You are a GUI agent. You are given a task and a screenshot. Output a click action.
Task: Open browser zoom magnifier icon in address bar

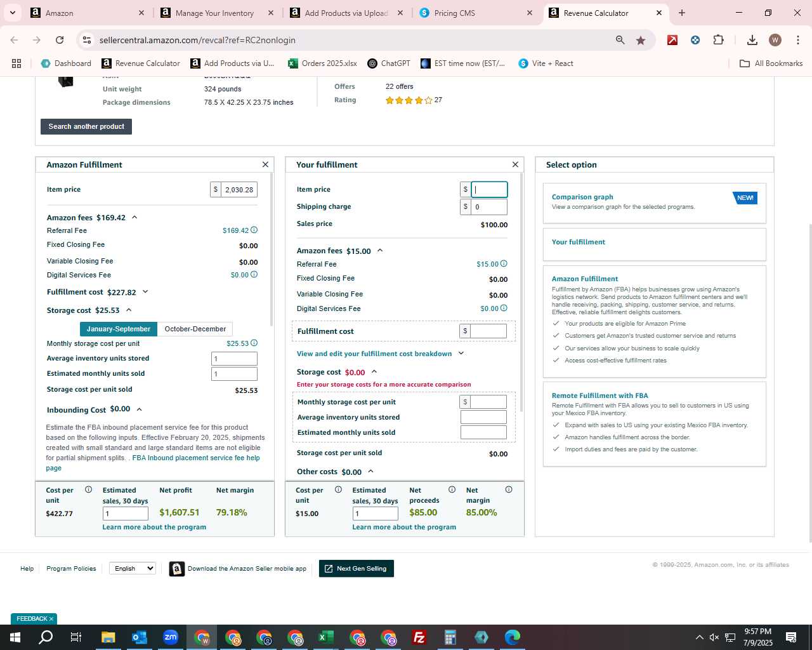click(x=620, y=40)
